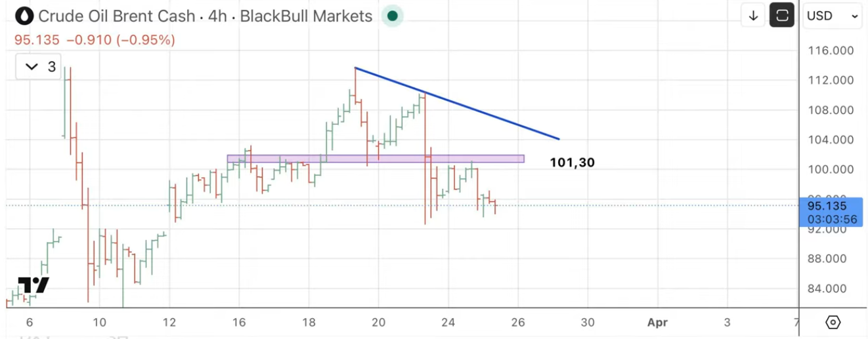Click the dark rounded-square frame button
The image size is (868, 339).
click(782, 16)
